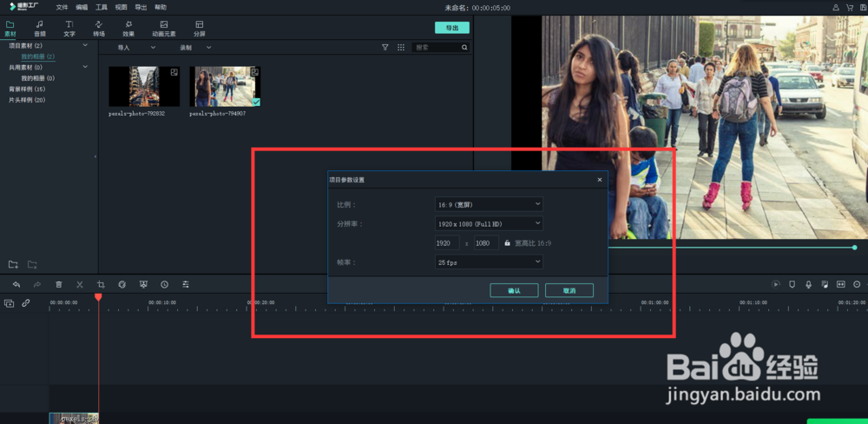Click the file name pexels-photo-794907
868x424 pixels.
(218, 114)
